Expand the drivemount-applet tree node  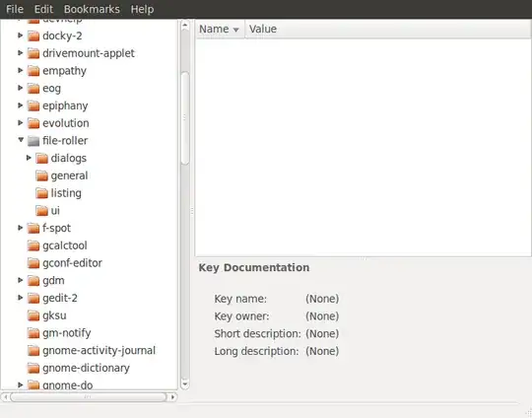[20, 52]
